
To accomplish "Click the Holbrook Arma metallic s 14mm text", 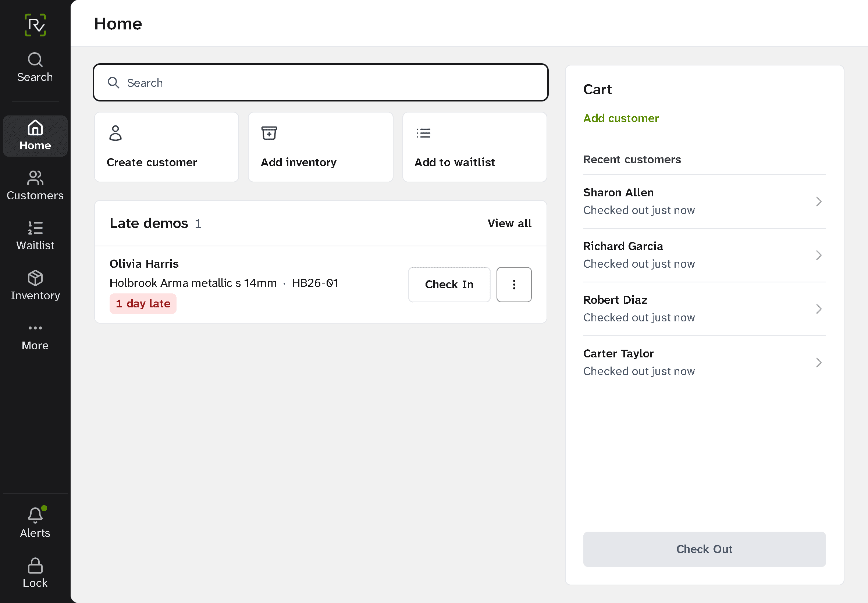I will pos(193,283).
